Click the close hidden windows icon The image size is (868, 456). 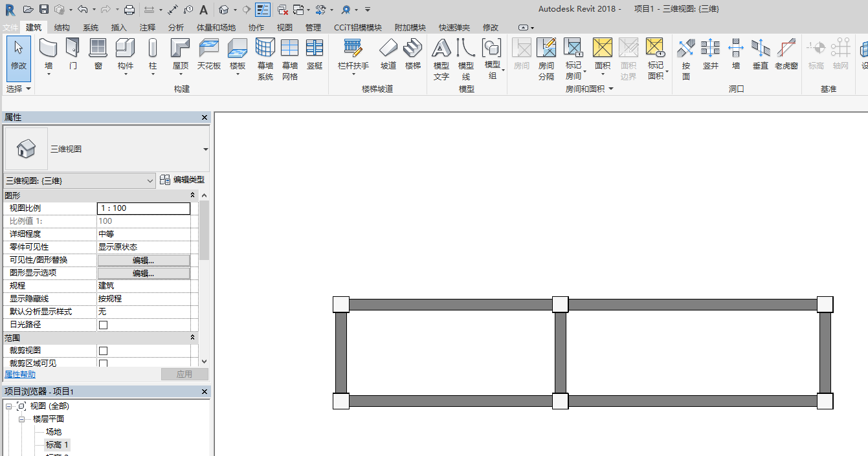283,9
